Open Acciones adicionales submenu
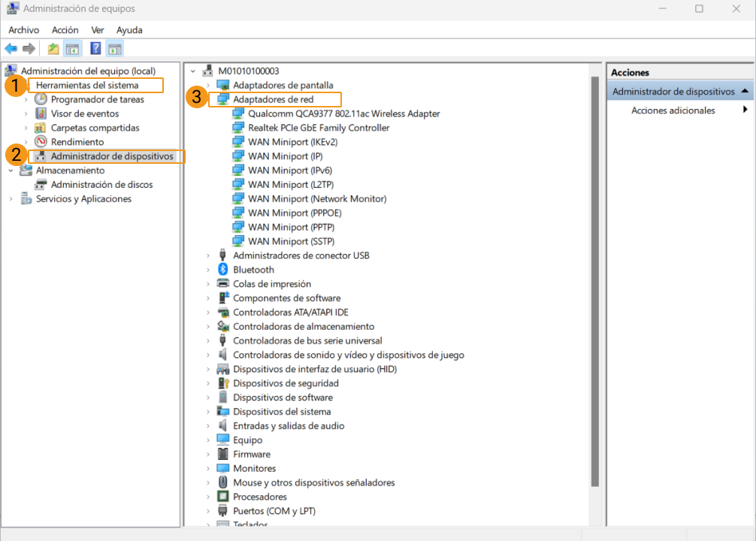756x541 pixels. [673, 110]
